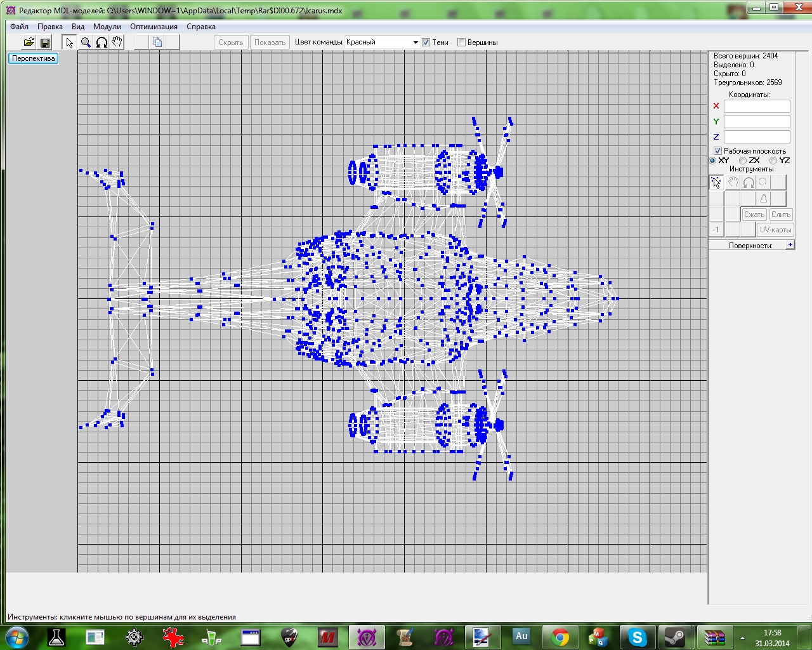812x650 pixels.
Task: Open Steam from the taskbar
Action: (x=674, y=637)
